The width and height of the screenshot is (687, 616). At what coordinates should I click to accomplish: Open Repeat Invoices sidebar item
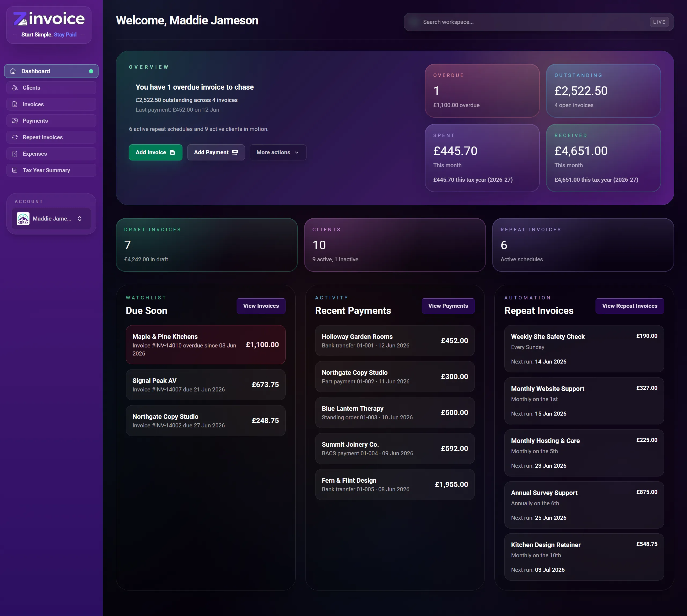52,137
